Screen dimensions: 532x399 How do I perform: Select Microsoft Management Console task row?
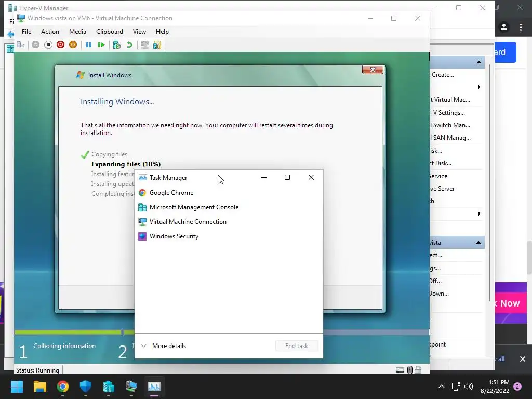pos(229,207)
